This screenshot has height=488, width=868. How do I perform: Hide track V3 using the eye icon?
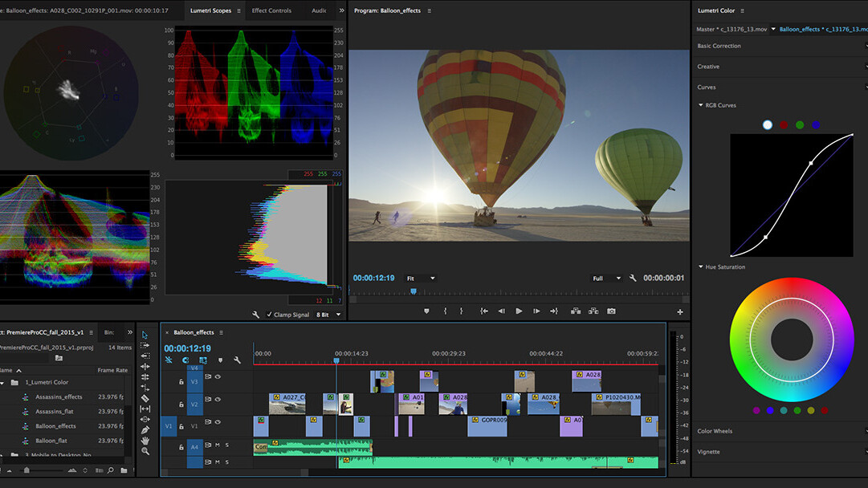click(x=218, y=376)
